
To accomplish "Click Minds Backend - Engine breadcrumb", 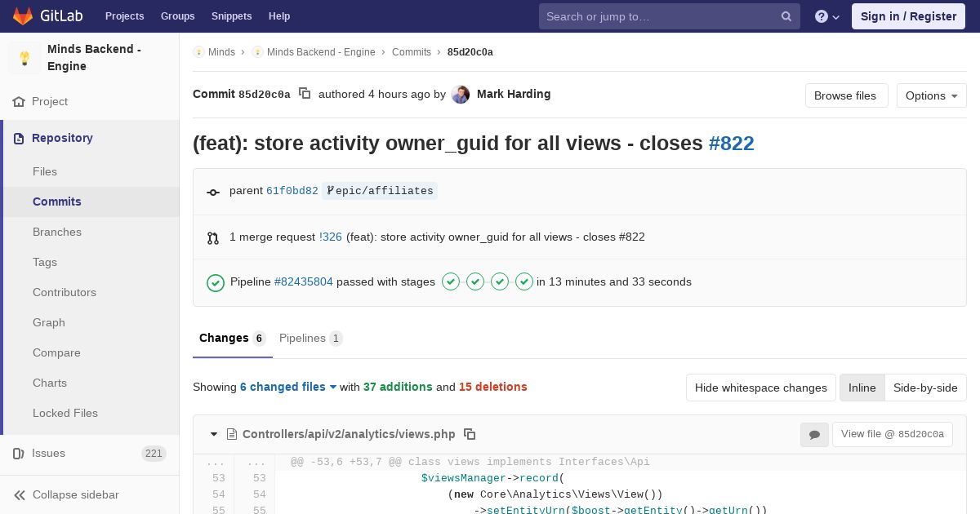I will [321, 52].
